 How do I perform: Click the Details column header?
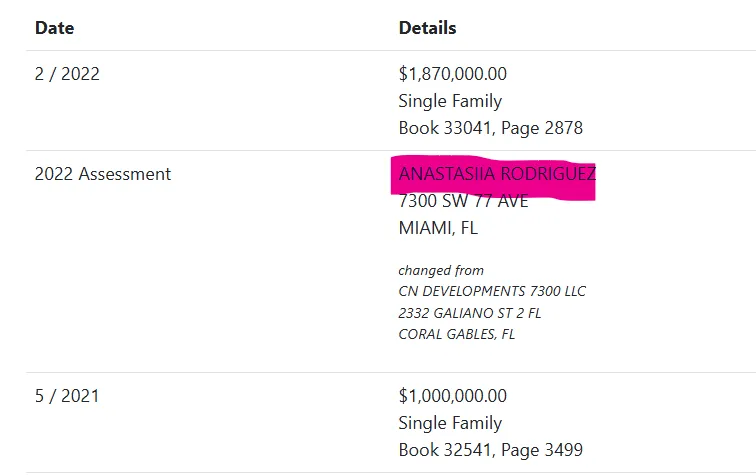coord(427,28)
